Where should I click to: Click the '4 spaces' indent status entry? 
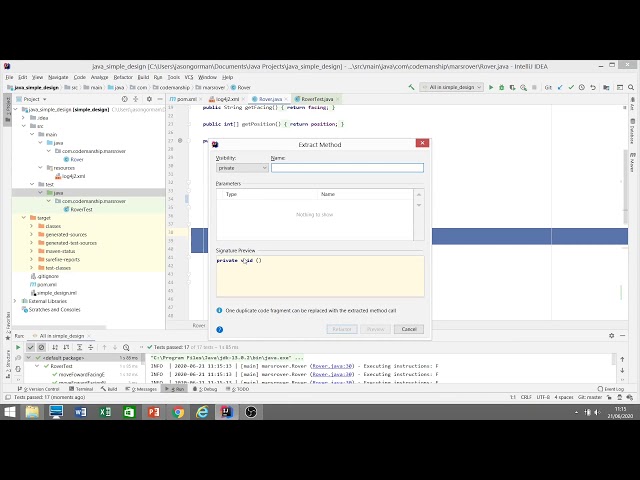(x=564, y=397)
